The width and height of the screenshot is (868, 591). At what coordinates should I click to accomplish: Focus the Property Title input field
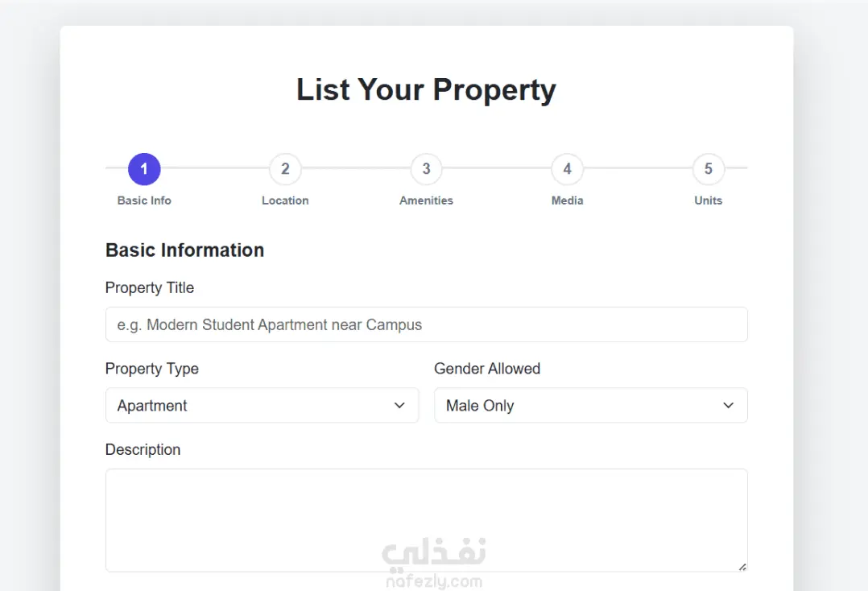(426, 324)
